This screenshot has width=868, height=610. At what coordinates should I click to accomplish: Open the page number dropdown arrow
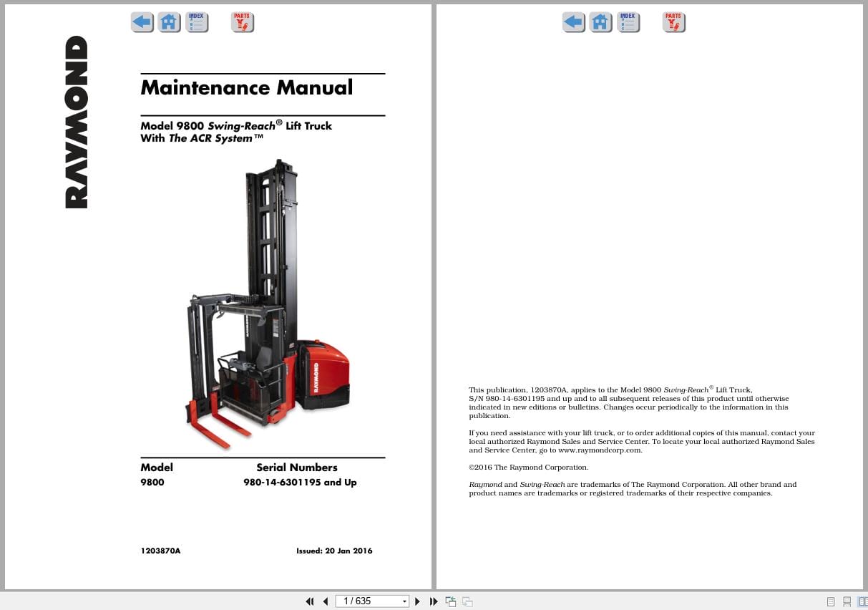coord(405,602)
